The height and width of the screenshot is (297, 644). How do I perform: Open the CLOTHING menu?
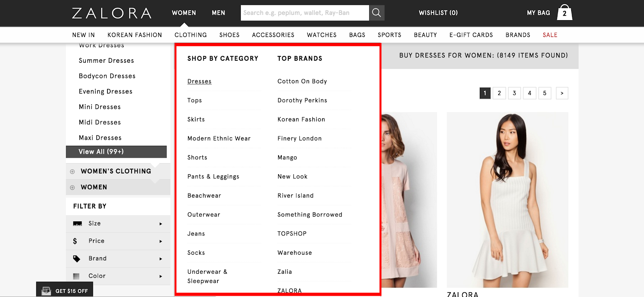191,35
